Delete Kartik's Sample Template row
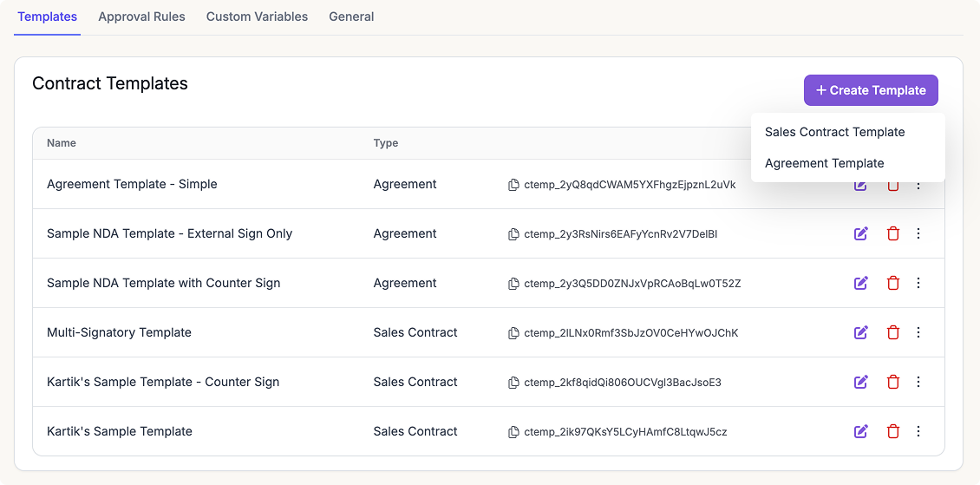 892,431
